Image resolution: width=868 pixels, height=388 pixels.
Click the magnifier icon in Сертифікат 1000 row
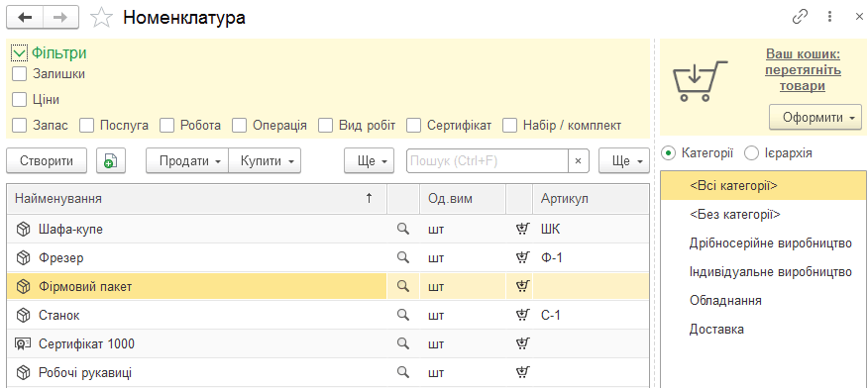(x=403, y=343)
